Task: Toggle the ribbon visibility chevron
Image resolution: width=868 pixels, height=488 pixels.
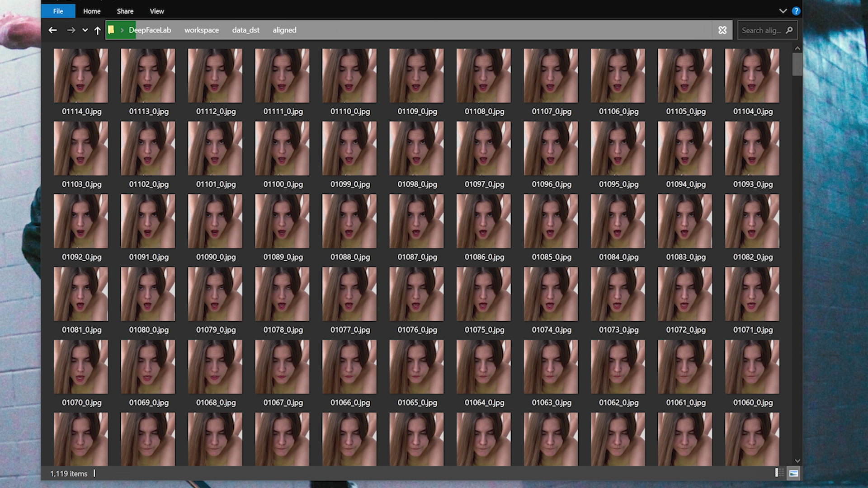Action: click(x=783, y=11)
